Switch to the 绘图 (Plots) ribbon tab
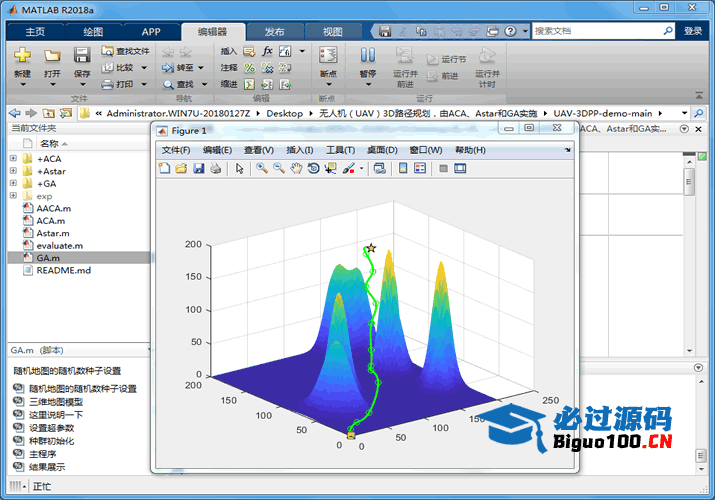 92,31
